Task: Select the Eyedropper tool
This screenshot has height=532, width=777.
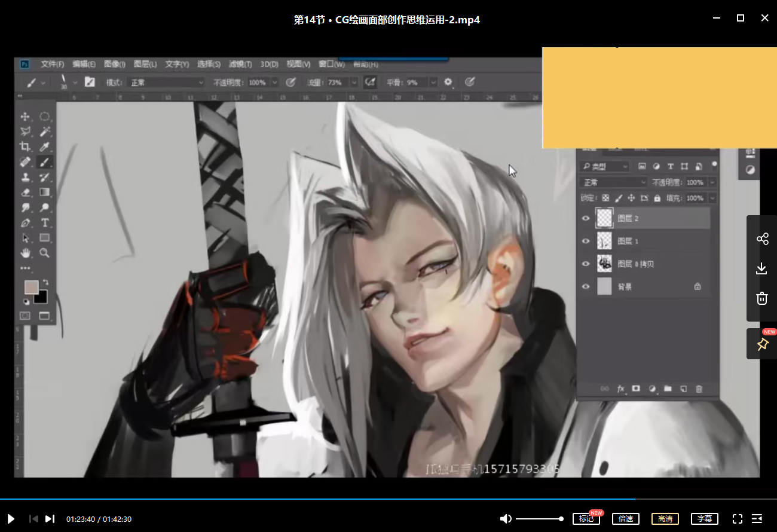Action: pyautogui.click(x=44, y=146)
